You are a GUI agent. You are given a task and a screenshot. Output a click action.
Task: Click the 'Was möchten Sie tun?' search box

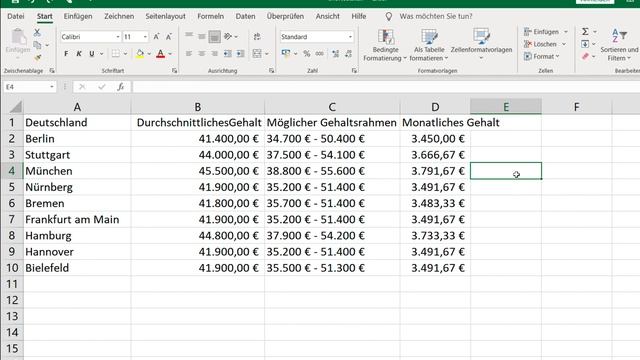(x=436, y=16)
